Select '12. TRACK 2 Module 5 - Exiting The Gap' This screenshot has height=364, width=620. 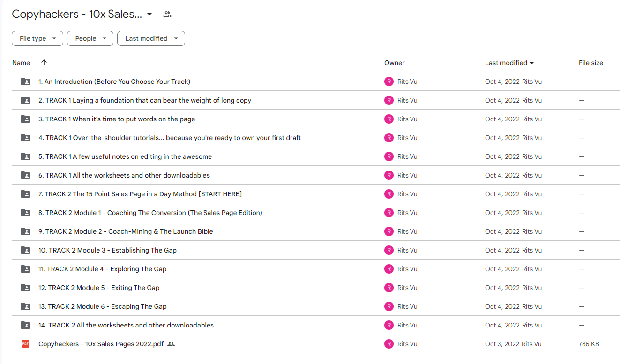click(x=99, y=288)
